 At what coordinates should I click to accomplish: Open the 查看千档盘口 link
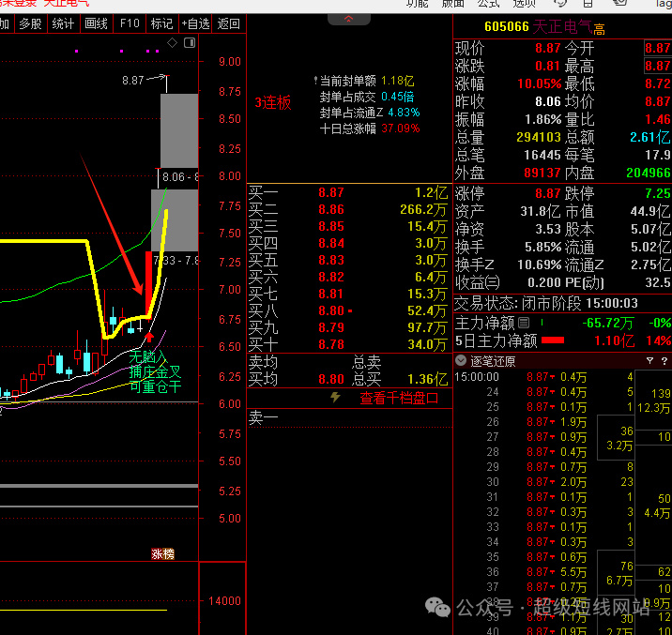coord(399,399)
